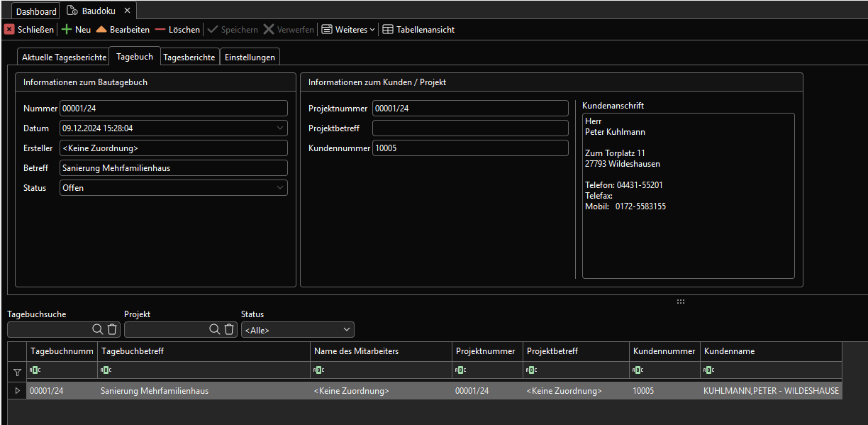Sort by Projektbetreff column header
Screen dimensions: 868x425
pyautogui.click(x=577, y=351)
